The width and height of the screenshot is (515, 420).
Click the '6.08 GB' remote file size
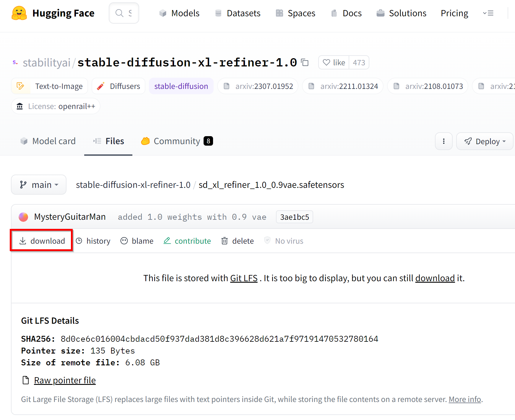[142, 362]
